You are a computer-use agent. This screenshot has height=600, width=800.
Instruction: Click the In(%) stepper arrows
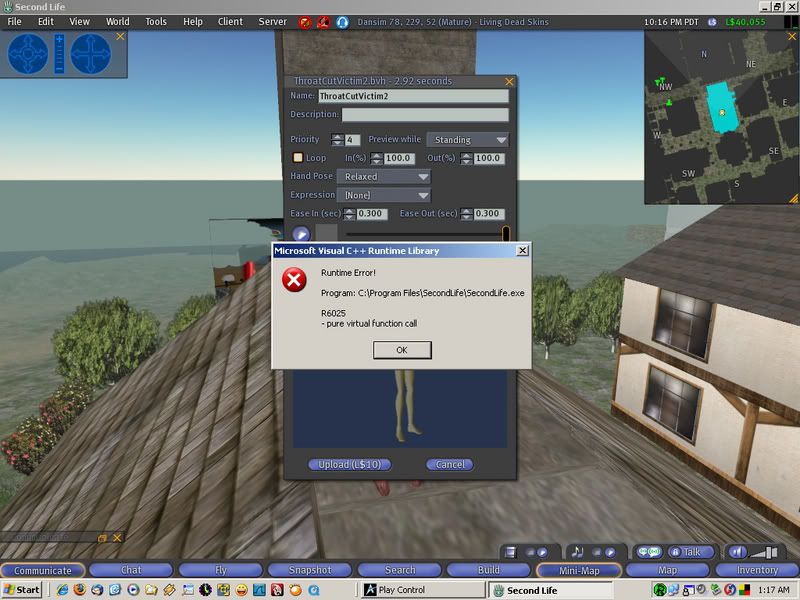click(x=377, y=158)
